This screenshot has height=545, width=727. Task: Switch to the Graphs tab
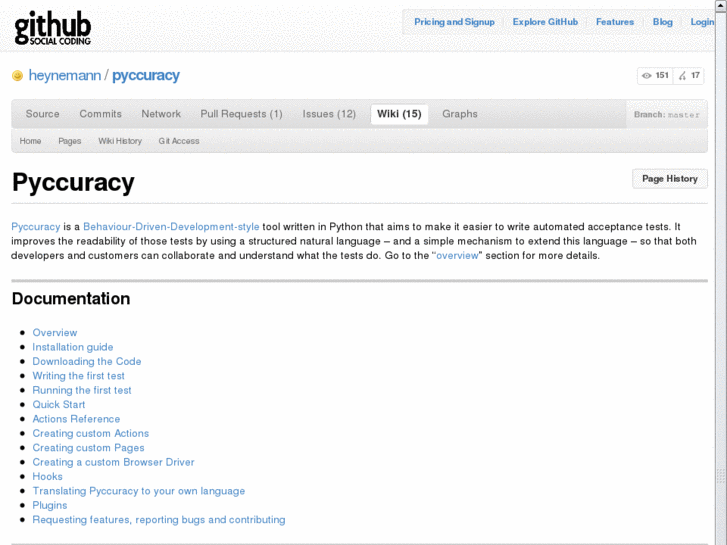tap(459, 114)
